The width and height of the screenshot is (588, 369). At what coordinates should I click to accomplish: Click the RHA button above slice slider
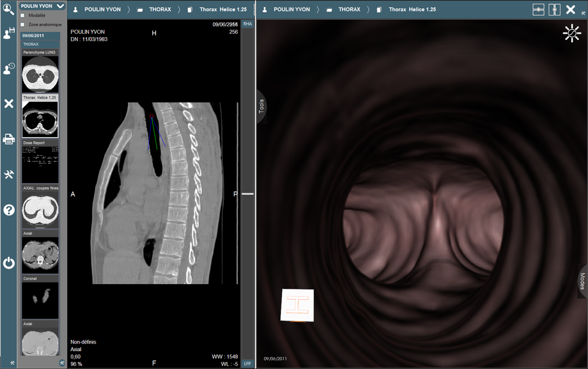pos(247,24)
